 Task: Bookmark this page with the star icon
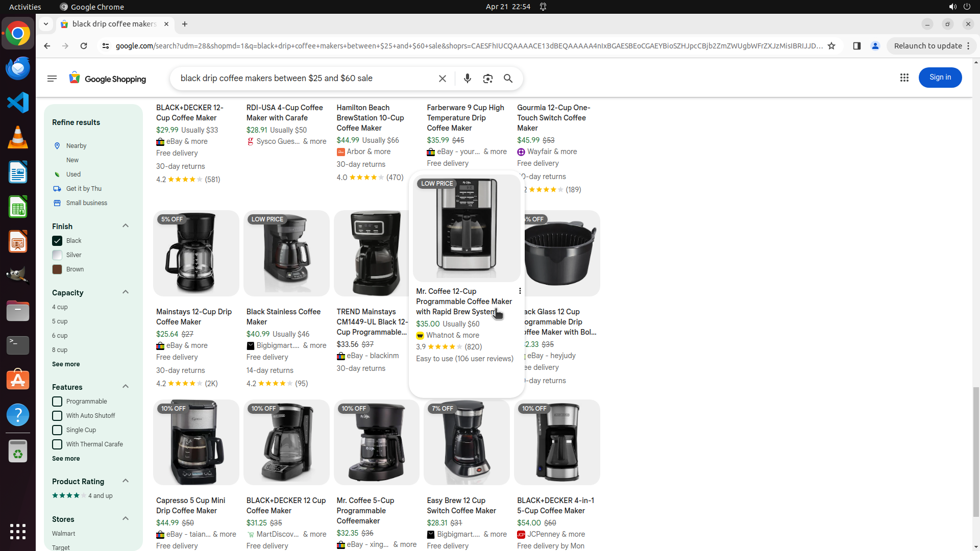(831, 46)
